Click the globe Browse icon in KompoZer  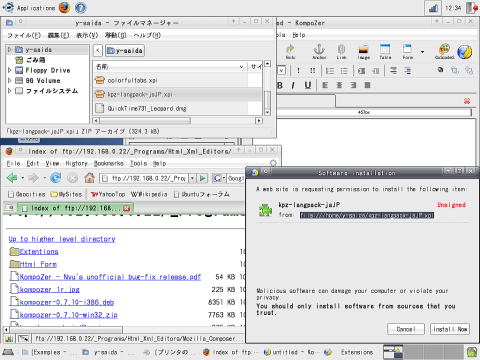(x=464, y=52)
